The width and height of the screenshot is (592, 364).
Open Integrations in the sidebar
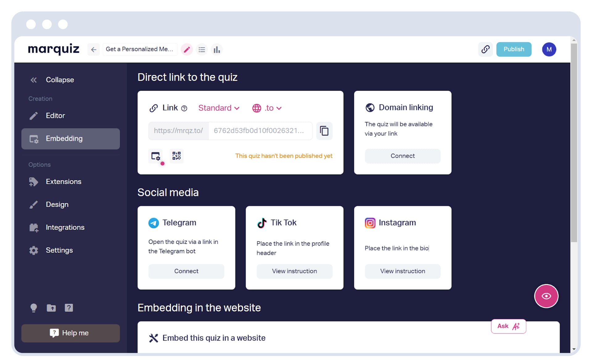click(71, 227)
